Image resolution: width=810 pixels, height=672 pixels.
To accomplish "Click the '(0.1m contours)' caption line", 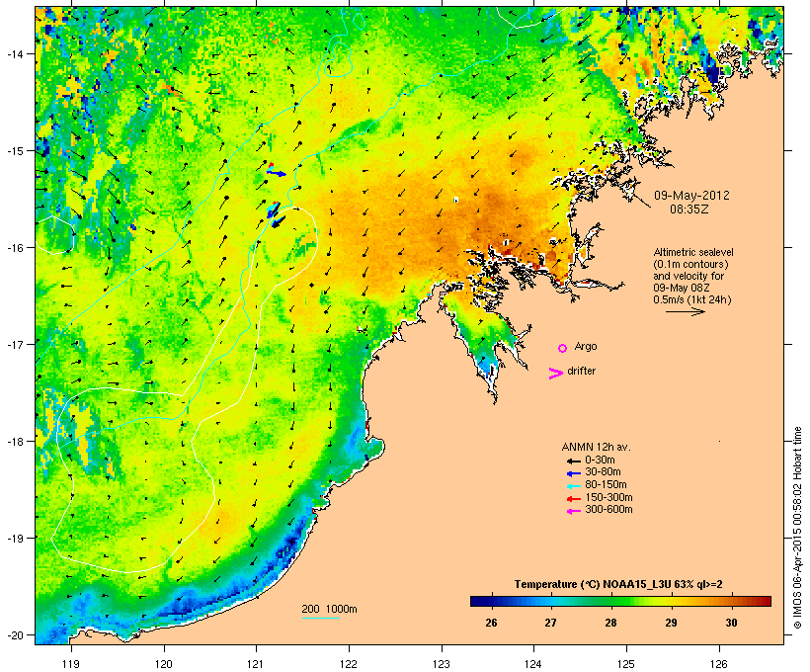I will tap(691, 264).
